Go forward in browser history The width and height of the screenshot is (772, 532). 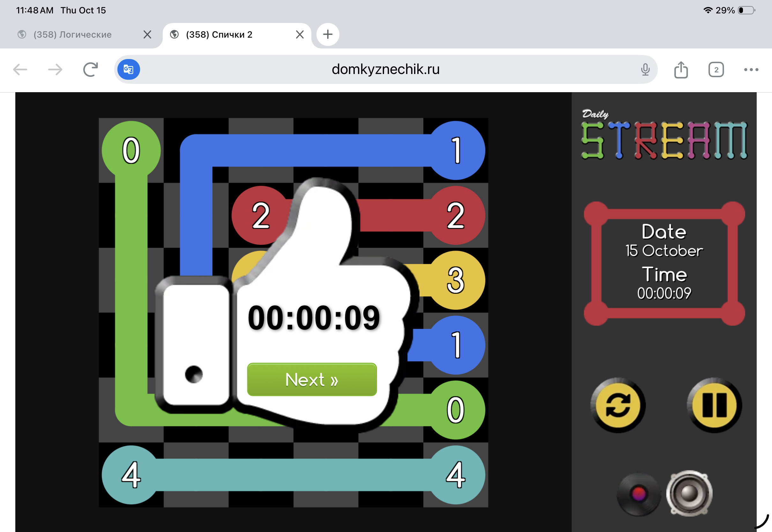click(x=55, y=70)
